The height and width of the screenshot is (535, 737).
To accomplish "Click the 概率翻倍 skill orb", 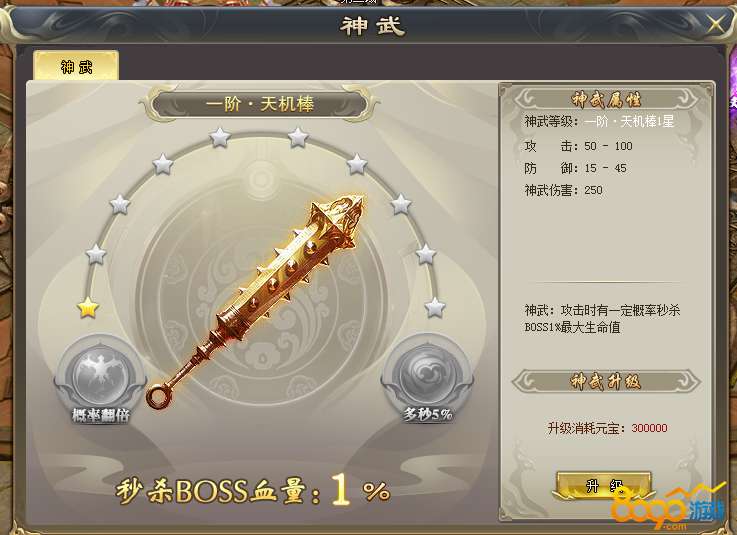I will tap(101, 376).
